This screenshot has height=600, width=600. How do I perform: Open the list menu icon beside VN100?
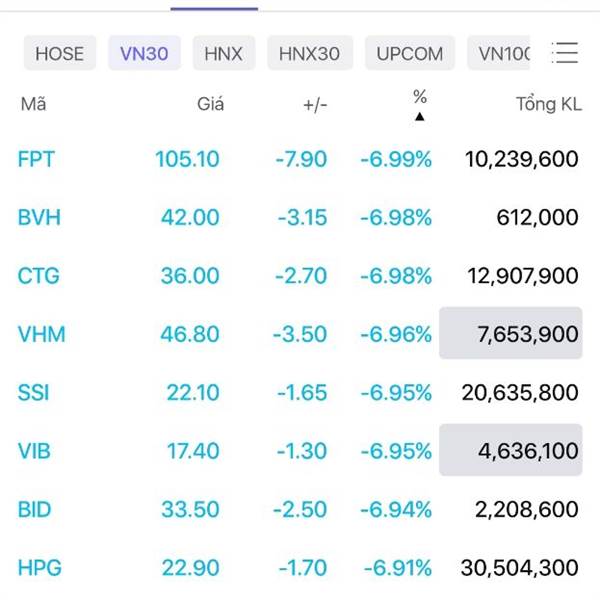pyautogui.click(x=565, y=52)
